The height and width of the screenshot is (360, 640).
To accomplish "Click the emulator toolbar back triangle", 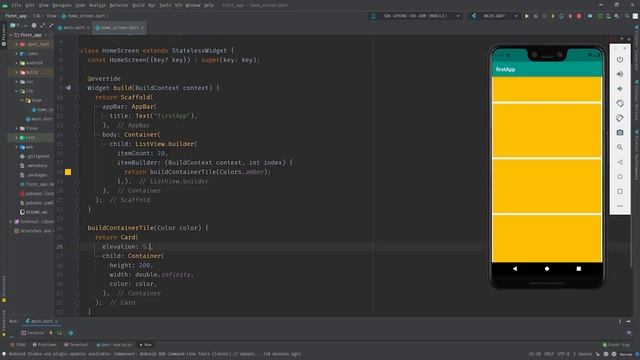I will [x=620, y=162].
